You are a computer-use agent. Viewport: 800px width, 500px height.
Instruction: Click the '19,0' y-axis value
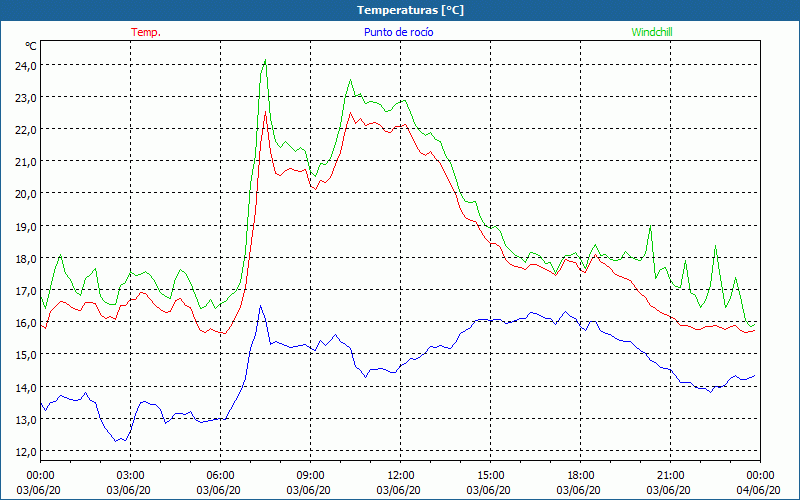tap(26, 227)
